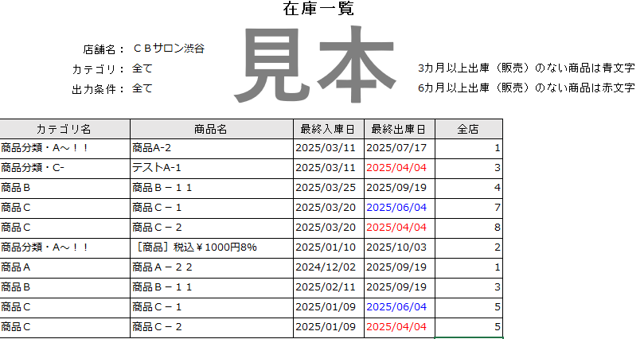Select the 商品A-2 product name cell

click(x=152, y=148)
